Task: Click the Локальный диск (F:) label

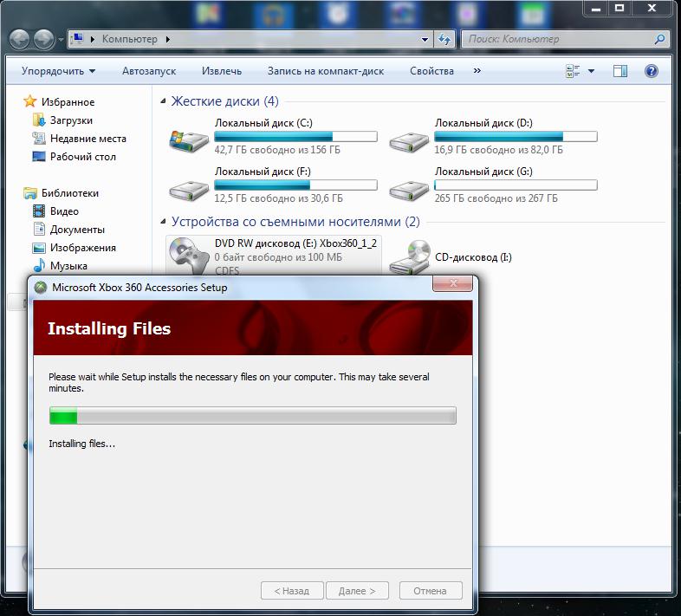Action: click(x=263, y=172)
